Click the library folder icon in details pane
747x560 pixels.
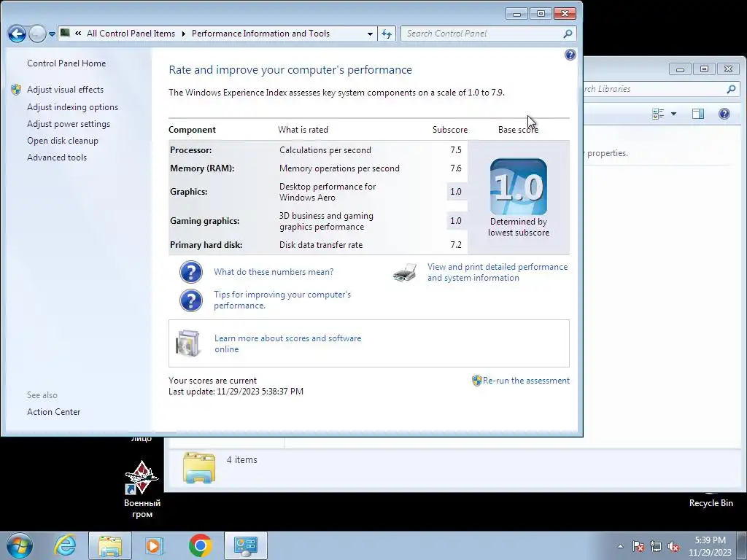(199, 467)
